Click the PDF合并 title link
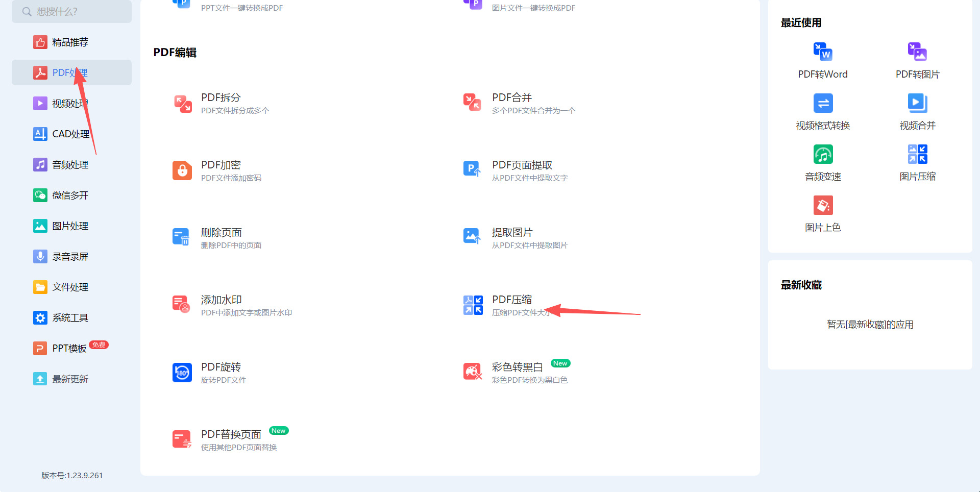The width and height of the screenshot is (980, 492). point(512,97)
